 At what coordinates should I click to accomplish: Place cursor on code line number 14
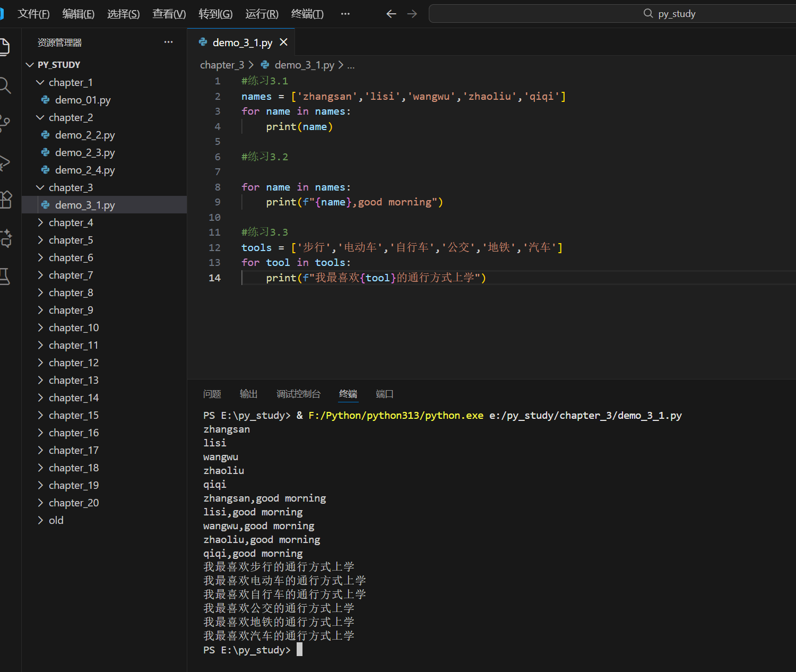pyautogui.click(x=214, y=278)
